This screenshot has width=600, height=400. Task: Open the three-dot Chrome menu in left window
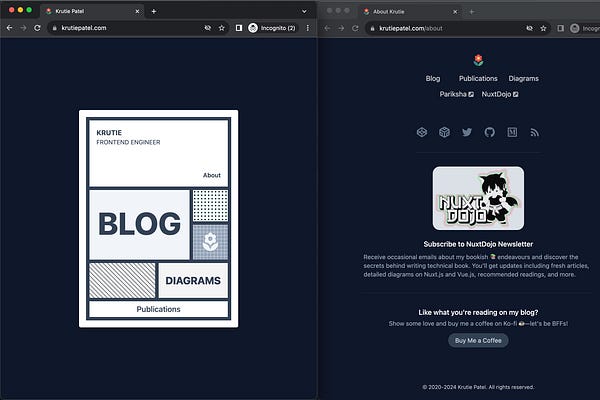click(308, 28)
